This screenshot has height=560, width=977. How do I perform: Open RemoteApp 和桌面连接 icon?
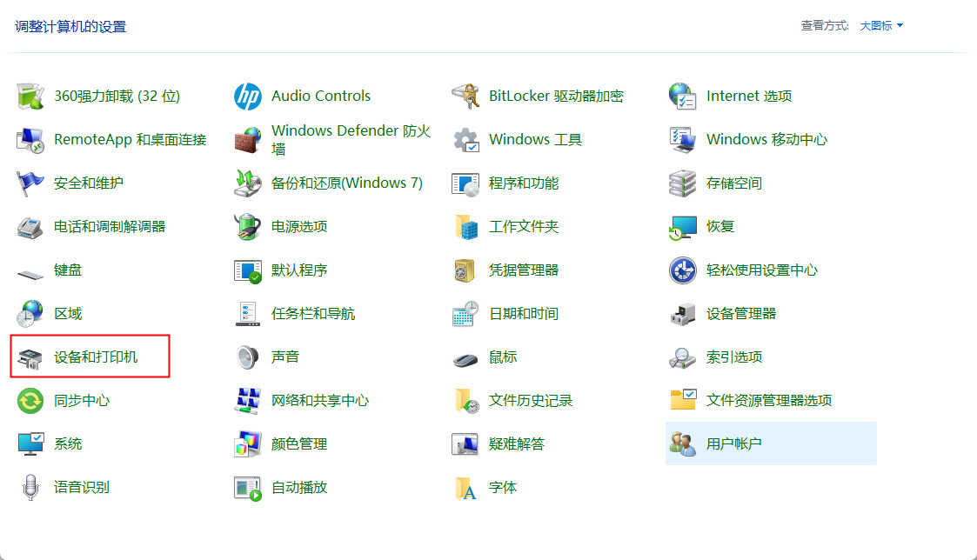click(30, 139)
